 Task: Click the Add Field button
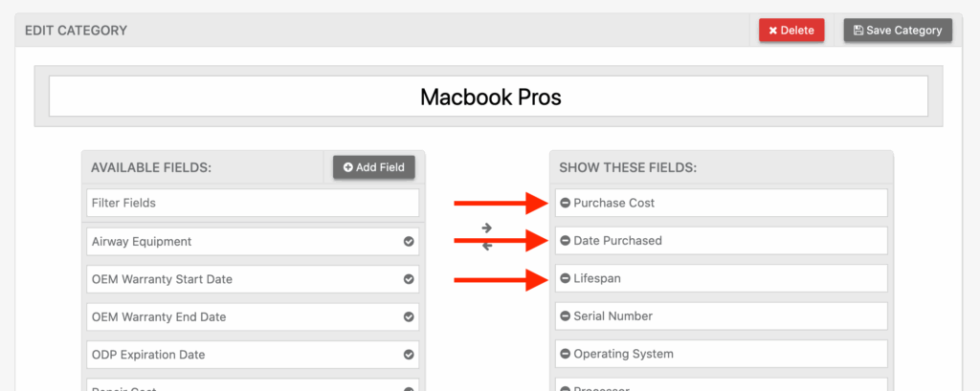[374, 167]
